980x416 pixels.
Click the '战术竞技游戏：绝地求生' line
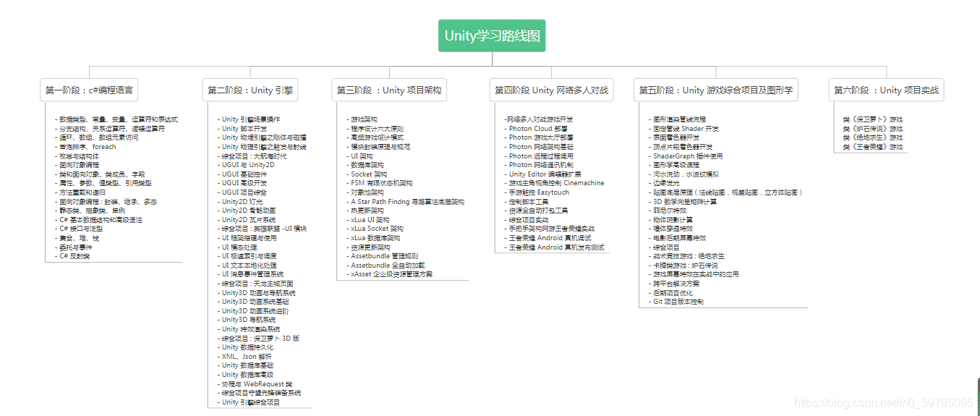tap(686, 256)
